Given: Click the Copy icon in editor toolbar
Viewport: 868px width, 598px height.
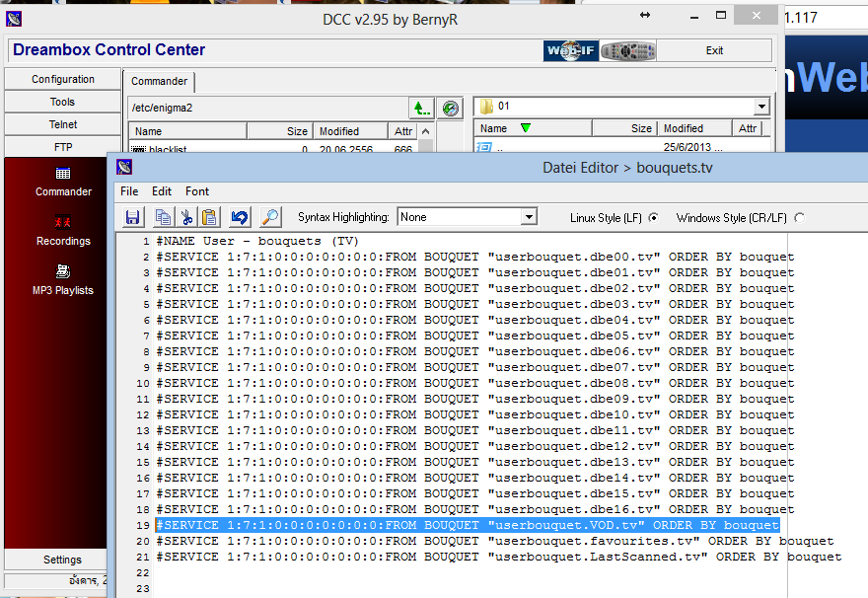Looking at the screenshot, I should click(x=163, y=217).
